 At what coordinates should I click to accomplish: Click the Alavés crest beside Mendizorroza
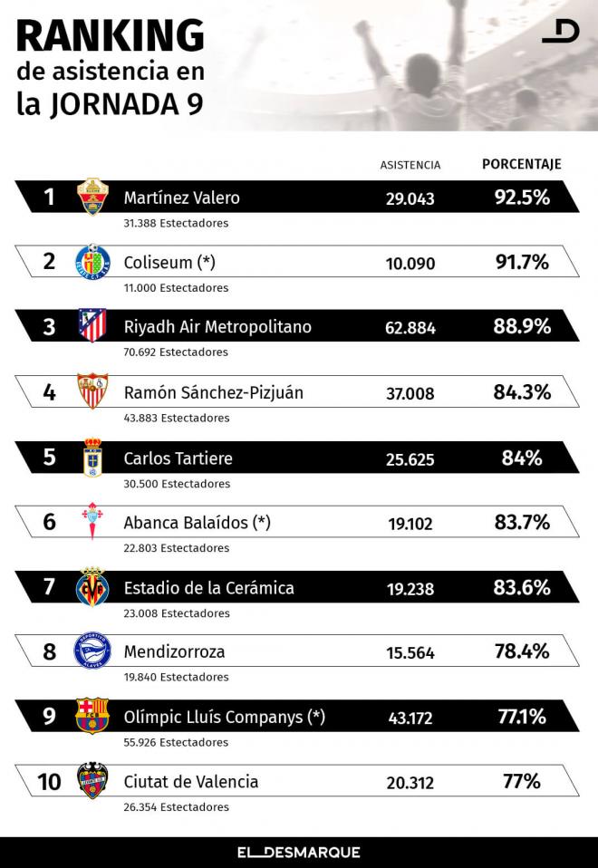pos(92,651)
